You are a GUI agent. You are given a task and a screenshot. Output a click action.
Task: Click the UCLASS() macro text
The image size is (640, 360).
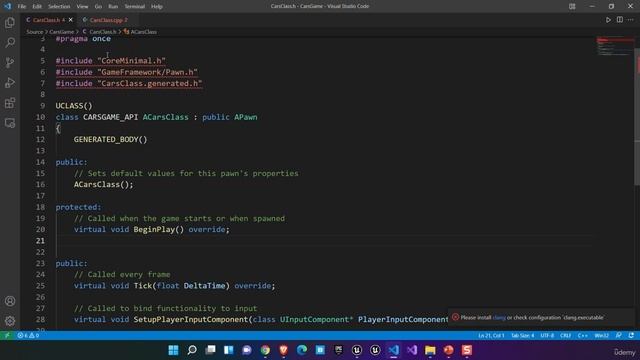point(74,106)
